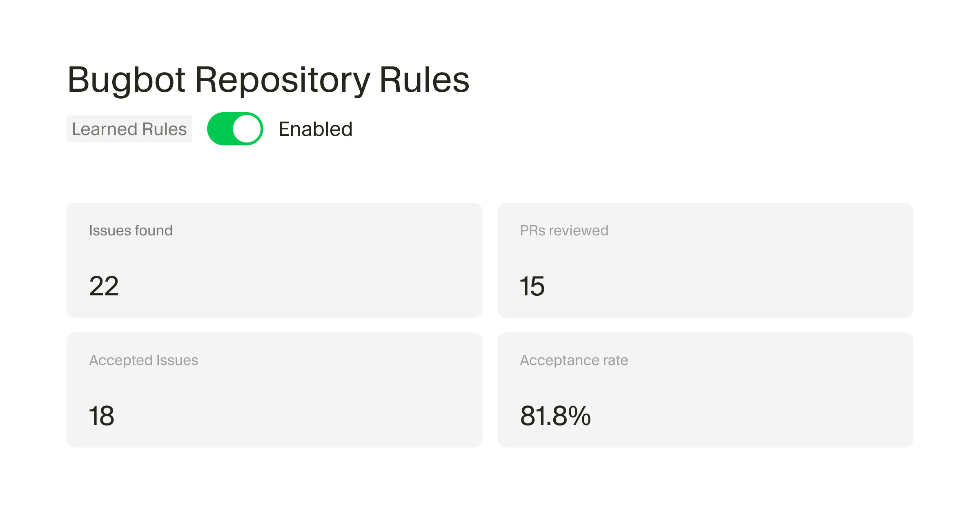Click the "Repository" word in the heading

283,80
